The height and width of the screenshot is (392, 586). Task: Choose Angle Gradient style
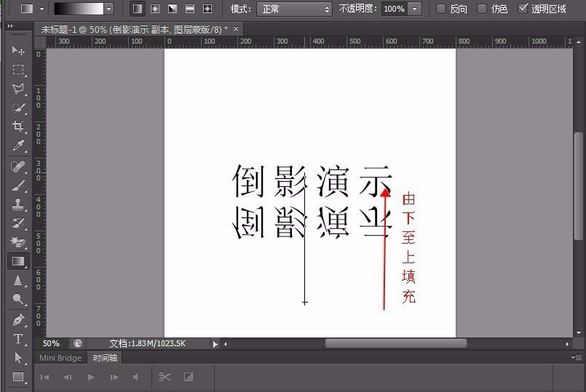(x=173, y=9)
